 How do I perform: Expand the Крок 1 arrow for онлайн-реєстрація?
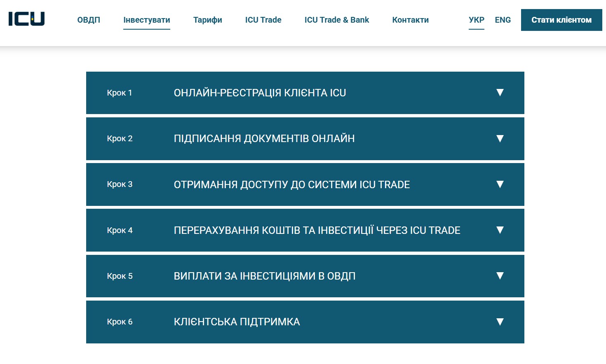point(500,93)
